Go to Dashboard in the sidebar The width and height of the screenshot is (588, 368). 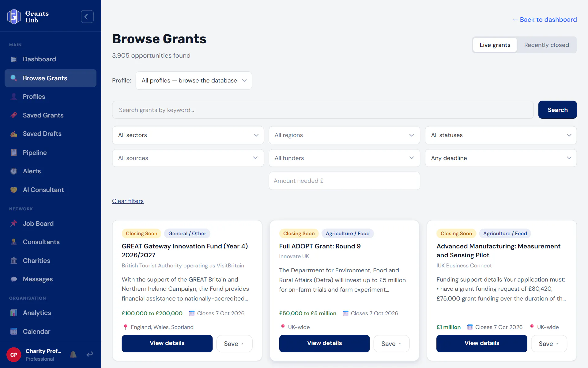click(x=51, y=59)
